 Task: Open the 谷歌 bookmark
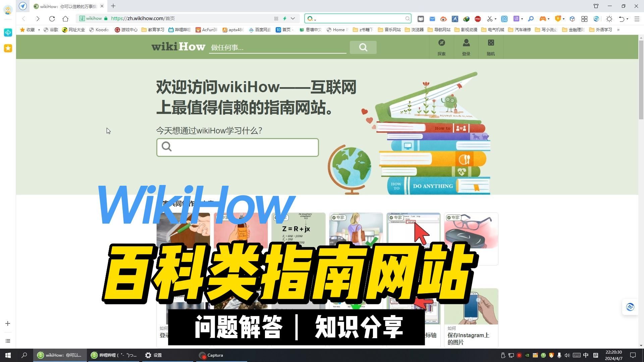click(51, 30)
